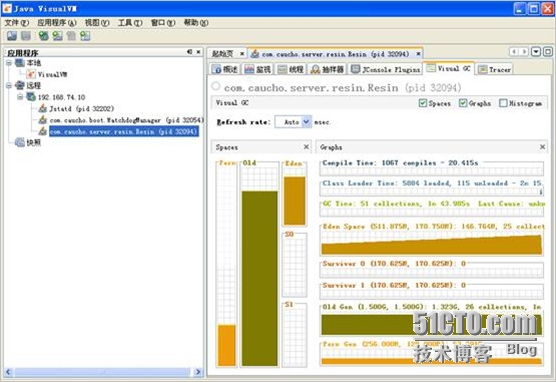Select the Snapshots tree node label

(34, 142)
